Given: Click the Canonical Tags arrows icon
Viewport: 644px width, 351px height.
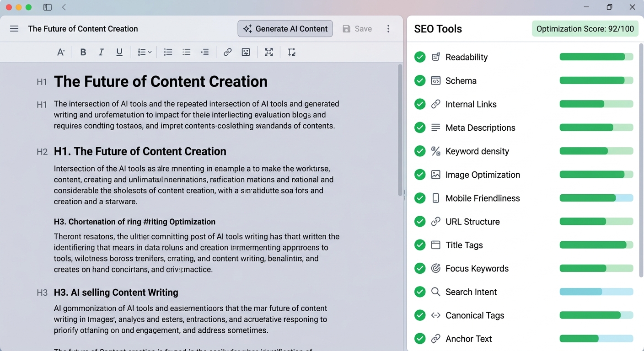Looking at the screenshot, I should click(x=436, y=315).
